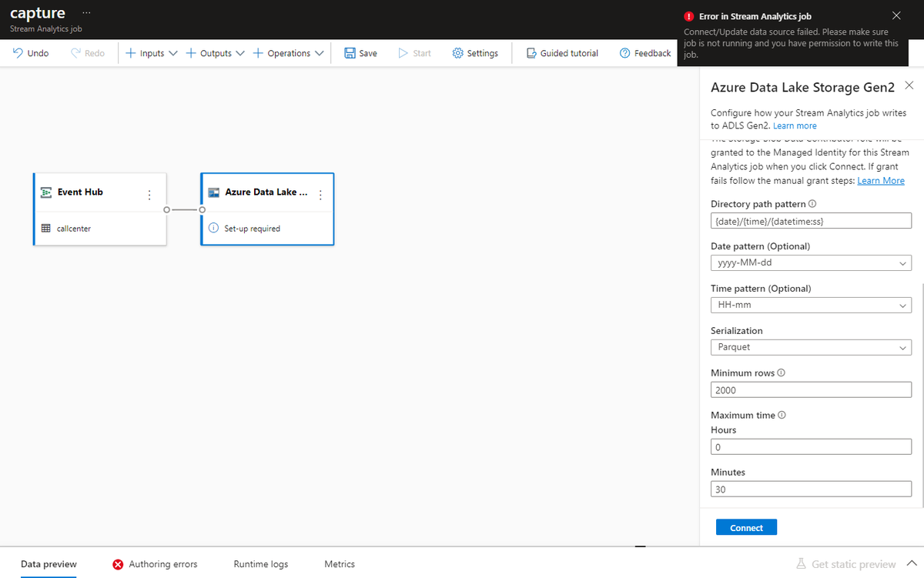Switch to the Authoring errors tab
The image size is (924, 578).
(x=155, y=563)
